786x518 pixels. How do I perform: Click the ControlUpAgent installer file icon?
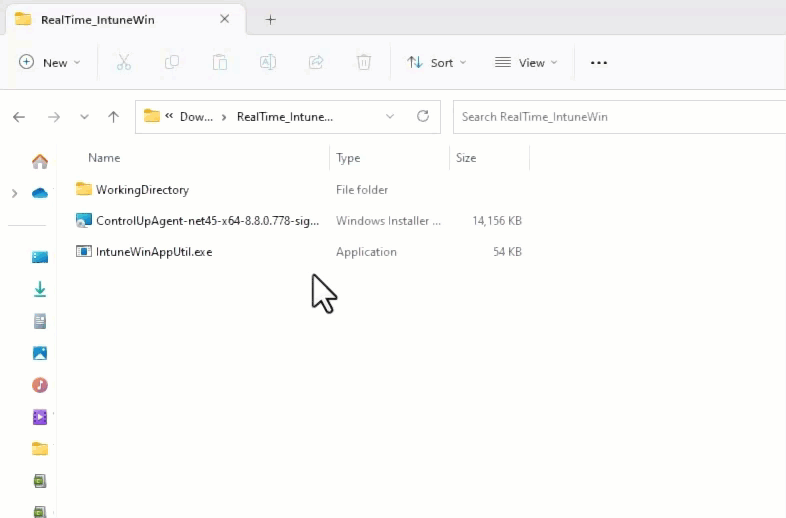pos(84,221)
